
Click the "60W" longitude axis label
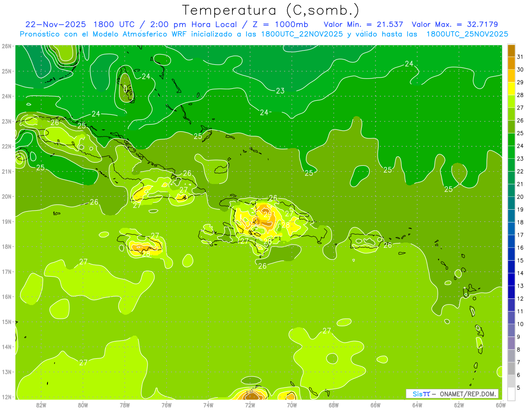pos(501,404)
